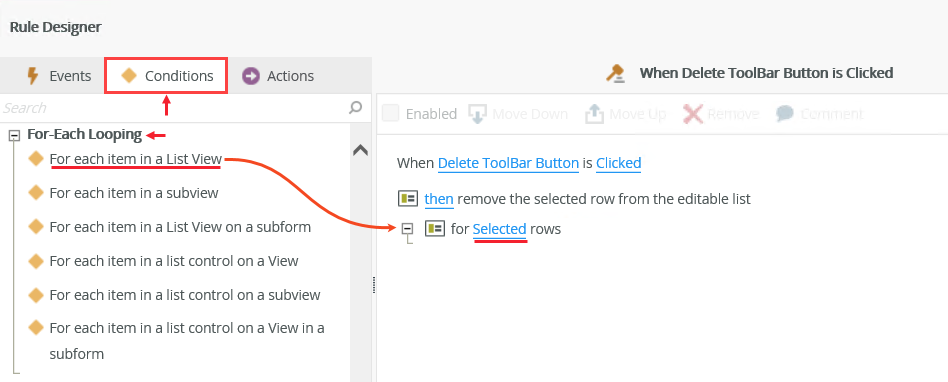Click the search magnifier icon
The image size is (948, 382).
356,108
